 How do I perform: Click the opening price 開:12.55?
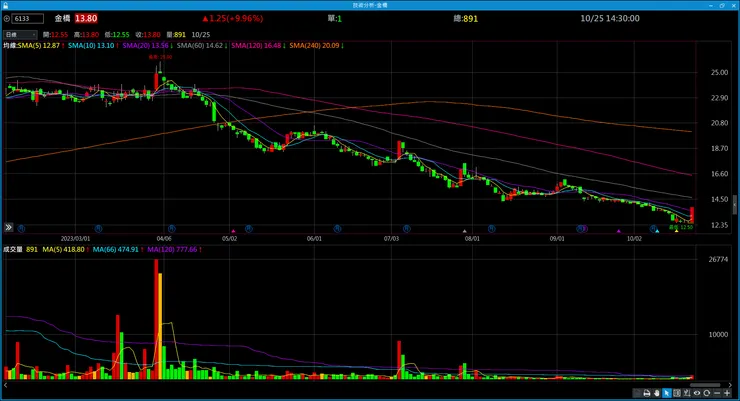(55, 35)
